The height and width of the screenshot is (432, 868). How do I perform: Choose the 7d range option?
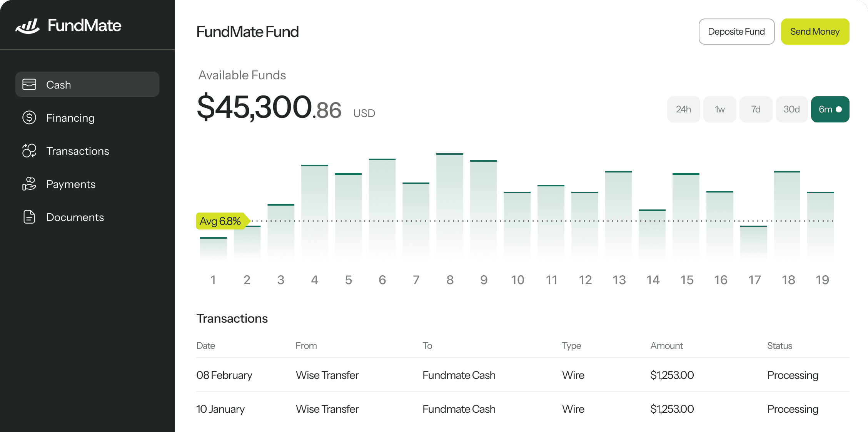(756, 109)
